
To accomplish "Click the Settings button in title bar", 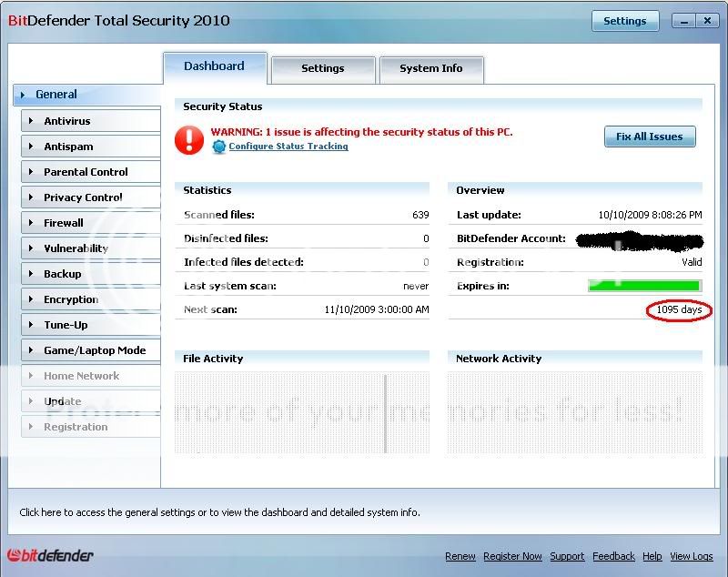I will click(625, 21).
